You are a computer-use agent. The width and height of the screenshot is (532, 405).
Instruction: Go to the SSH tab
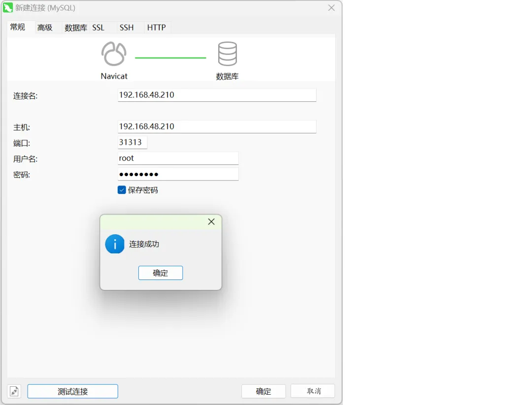pyautogui.click(x=127, y=28)
